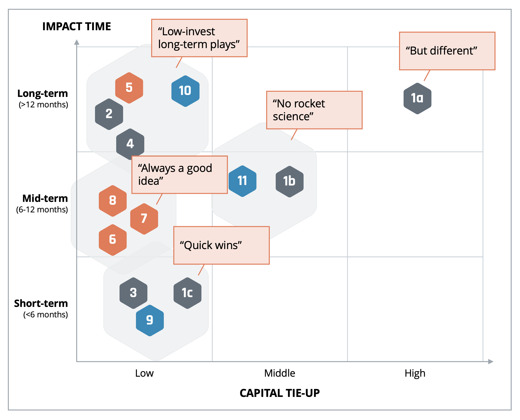
Task: Click the gray hexagon labeled 1b
Action: [x=290, y=182]
